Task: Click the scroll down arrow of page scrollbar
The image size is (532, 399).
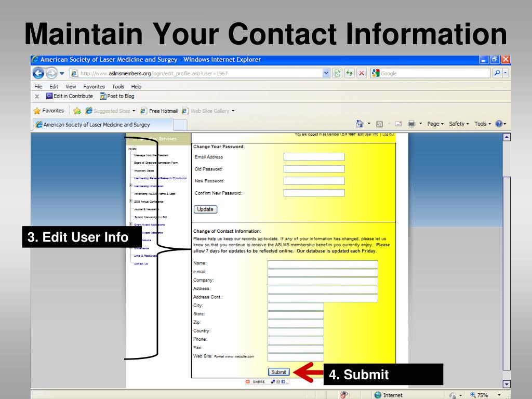Action: pos(507,384)
